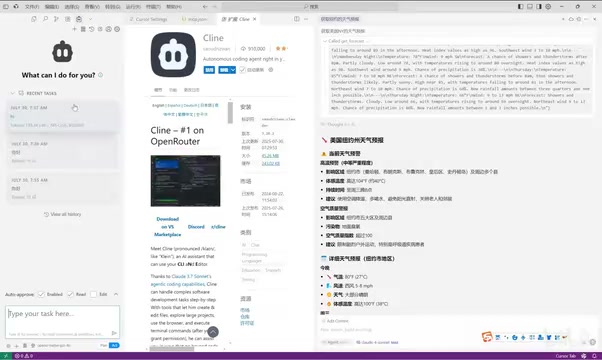
Task: Toggle extension auto-update checkbox
Action: point(242,70)
